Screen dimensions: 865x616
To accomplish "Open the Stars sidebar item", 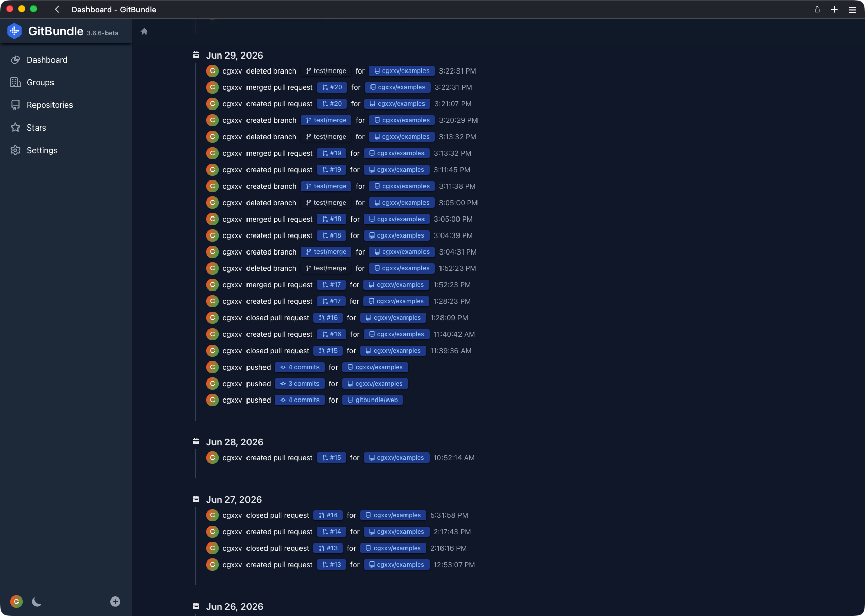I will point(36,128).
